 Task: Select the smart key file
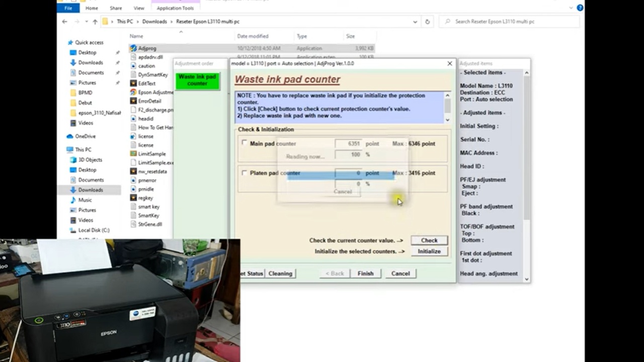click(x=148, y=207)
